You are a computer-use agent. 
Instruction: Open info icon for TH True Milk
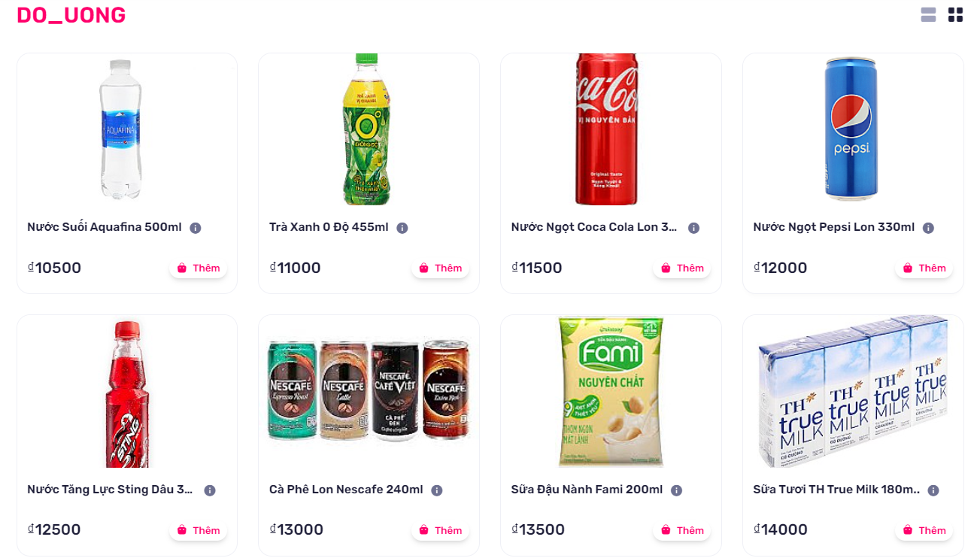pos(933,490)
